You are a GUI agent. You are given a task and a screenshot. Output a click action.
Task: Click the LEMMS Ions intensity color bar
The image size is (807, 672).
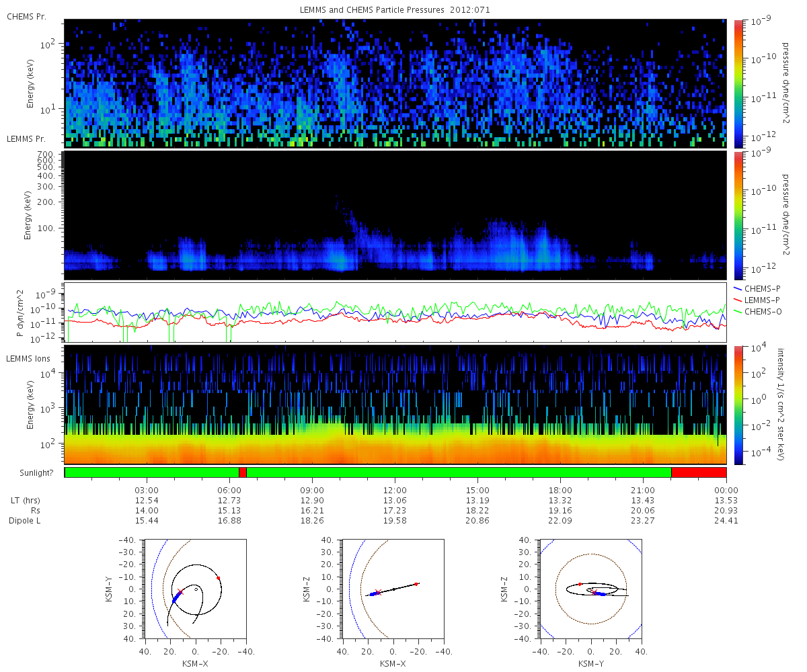738,405
